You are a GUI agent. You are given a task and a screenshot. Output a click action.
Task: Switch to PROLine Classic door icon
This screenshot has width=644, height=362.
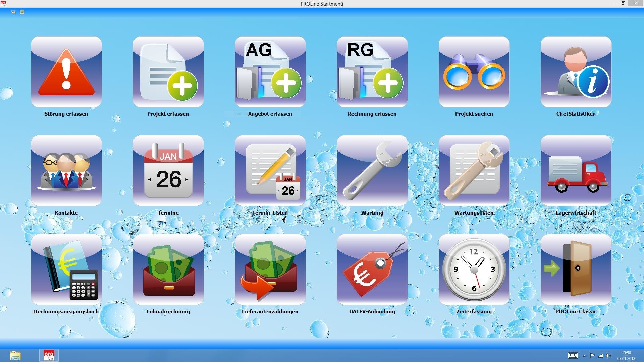point(576,269)
